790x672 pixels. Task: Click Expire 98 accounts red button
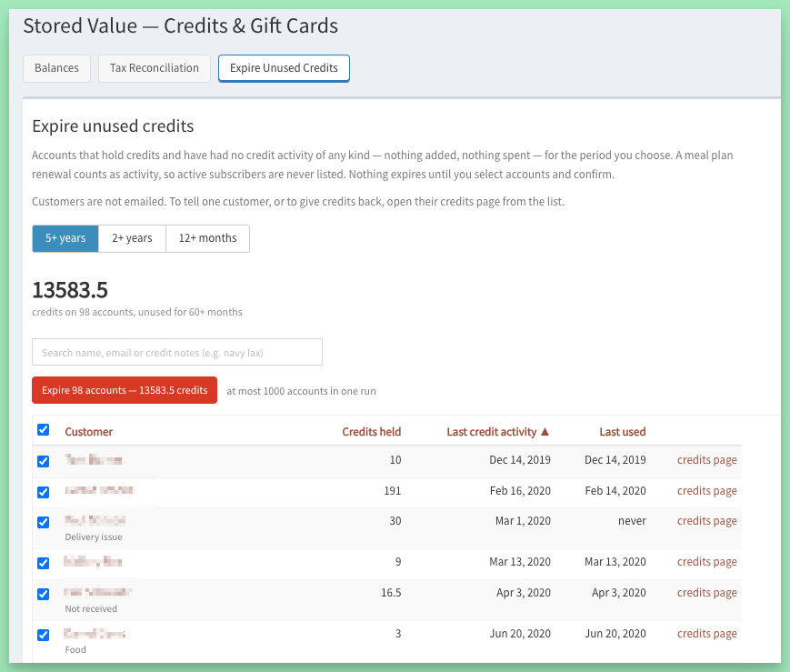pyautogui.click(x=125, y=390)
